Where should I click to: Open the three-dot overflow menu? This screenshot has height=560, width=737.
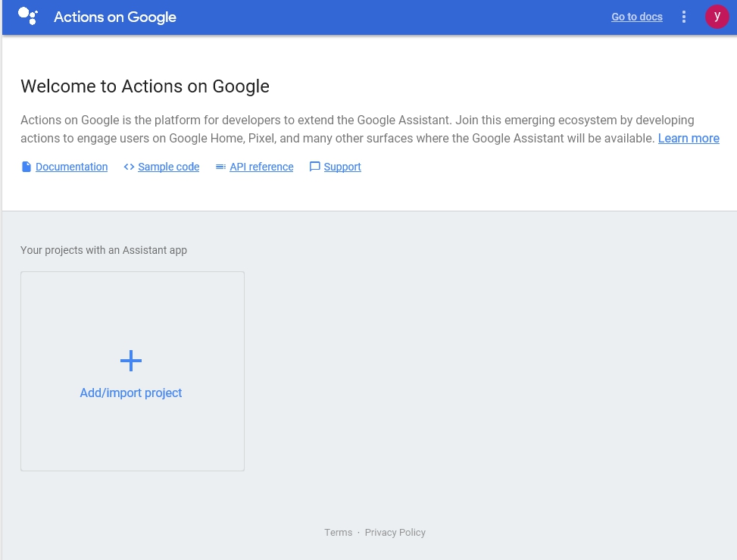click(684, 17)
